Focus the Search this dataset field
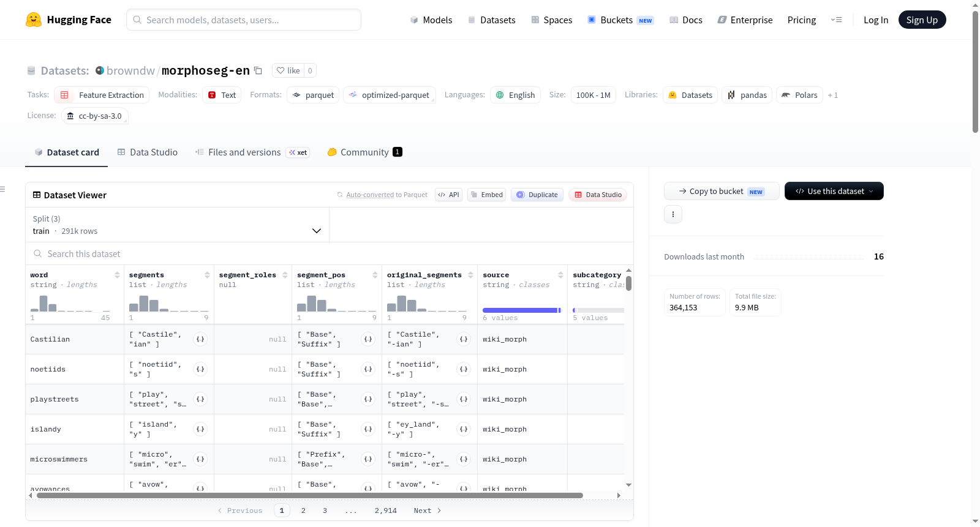980x527 pixels. [x=330, y=254]
